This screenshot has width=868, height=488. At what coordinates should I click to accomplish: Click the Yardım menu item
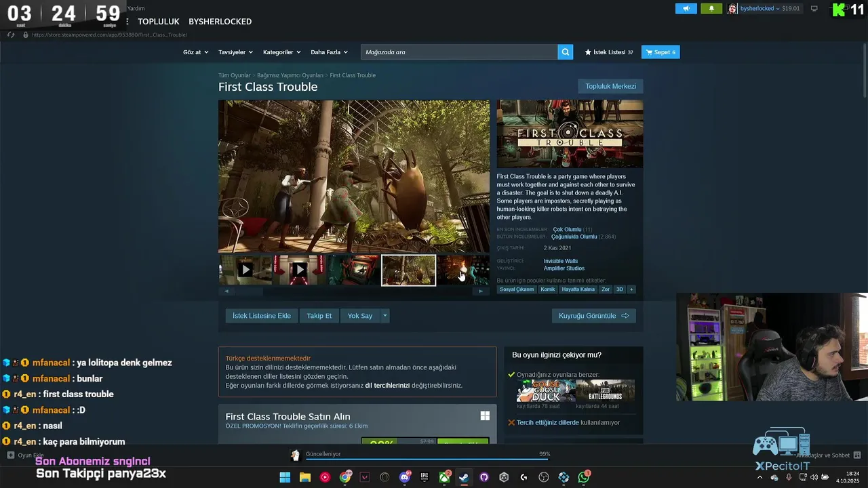click(136, 8)
